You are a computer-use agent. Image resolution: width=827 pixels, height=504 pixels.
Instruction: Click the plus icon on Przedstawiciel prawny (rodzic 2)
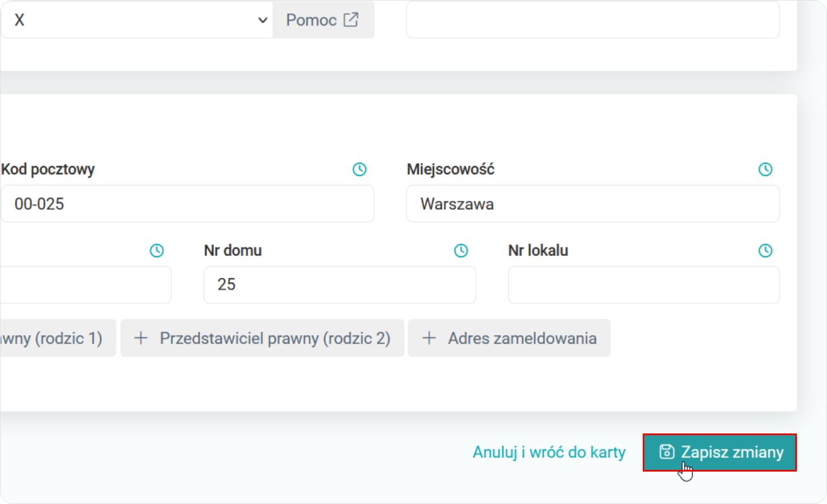140,338
